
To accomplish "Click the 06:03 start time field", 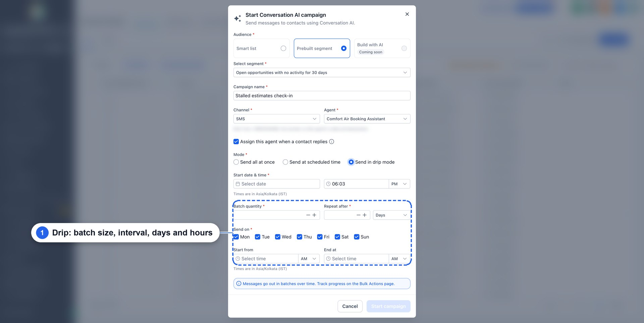I will 356,184.
